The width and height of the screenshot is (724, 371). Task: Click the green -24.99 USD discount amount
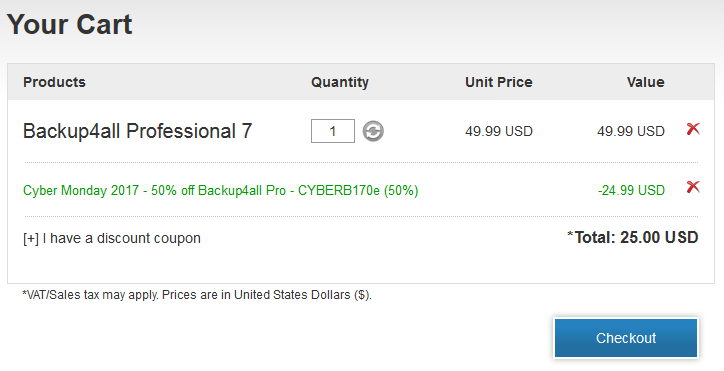click(631, 190)
